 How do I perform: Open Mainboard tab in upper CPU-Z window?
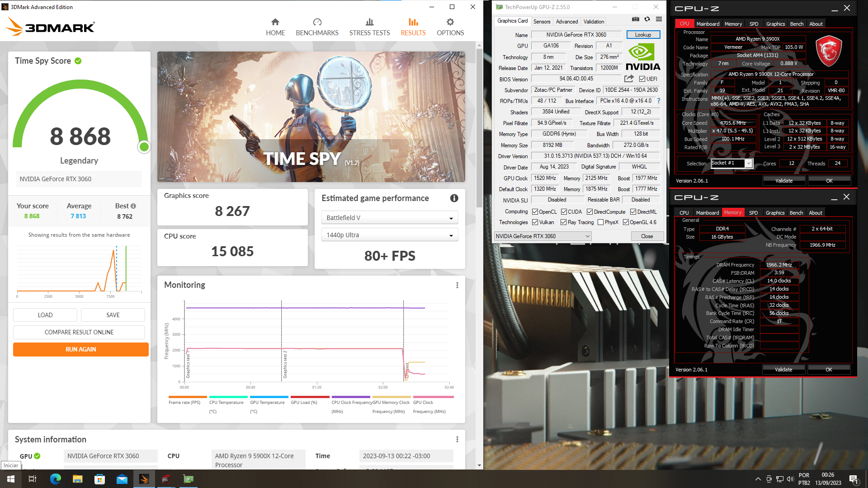[708, 24]
